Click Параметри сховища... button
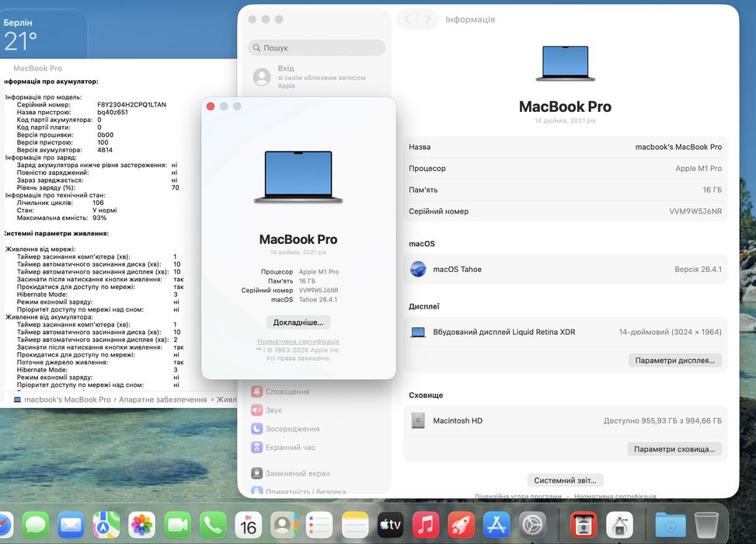 [674, 449]
